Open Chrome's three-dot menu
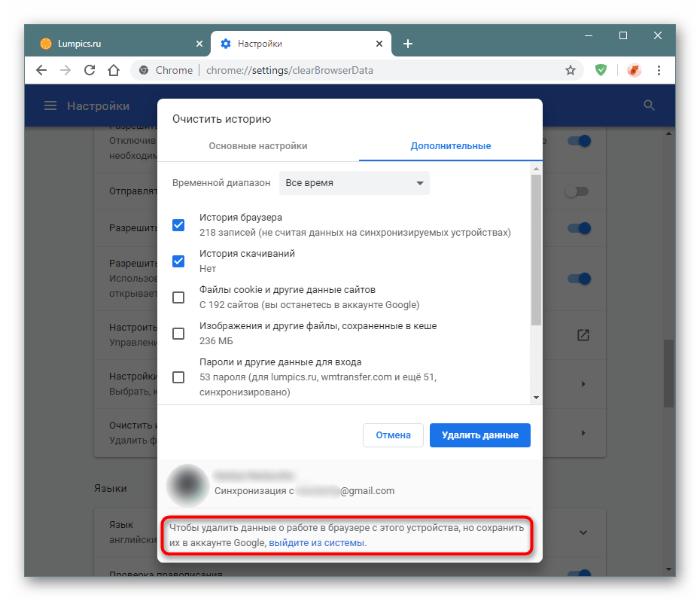The image size is (700, 601). pyautogui.click(x=659, y=70)
